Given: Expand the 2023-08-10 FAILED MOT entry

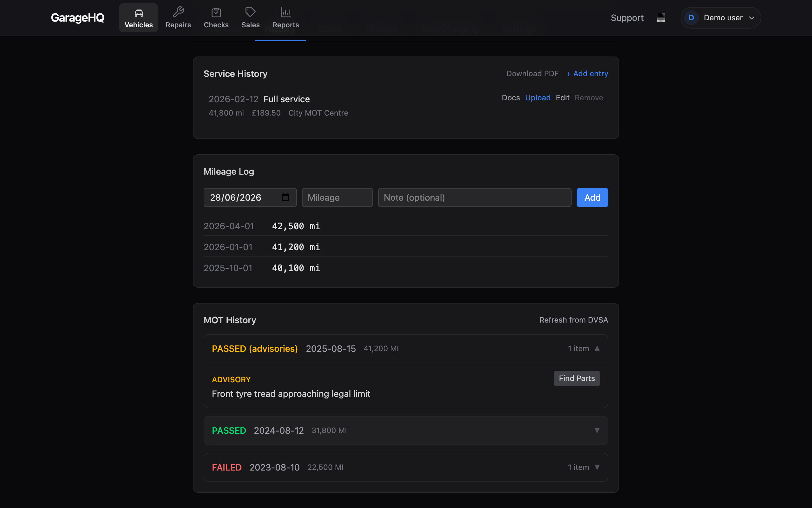Looking at the screenshot, I should [x=406, y=467].
